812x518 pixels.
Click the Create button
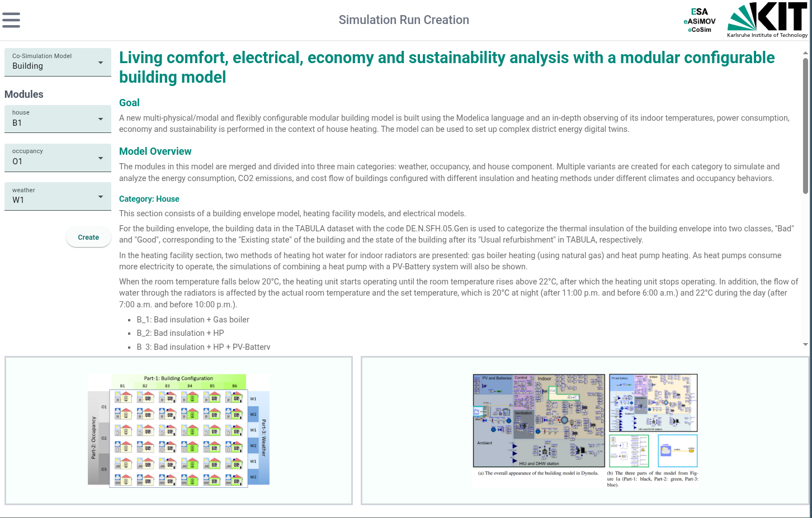88,237
